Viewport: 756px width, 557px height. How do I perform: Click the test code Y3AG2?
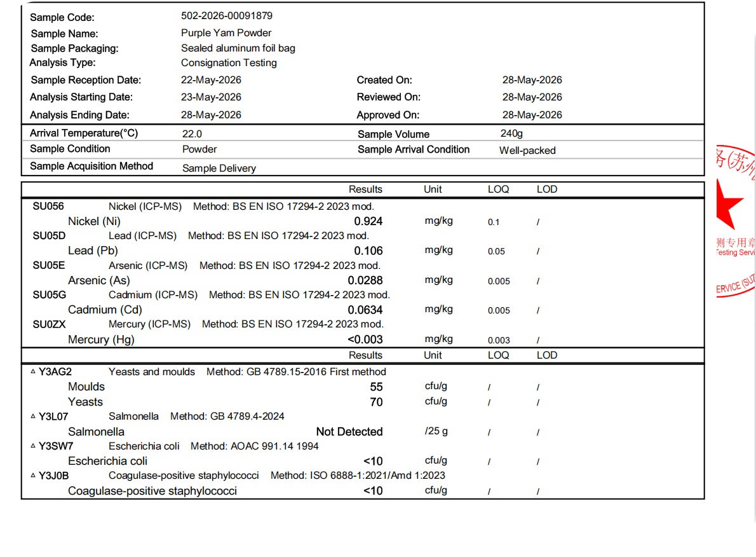[x=55, y=372]
